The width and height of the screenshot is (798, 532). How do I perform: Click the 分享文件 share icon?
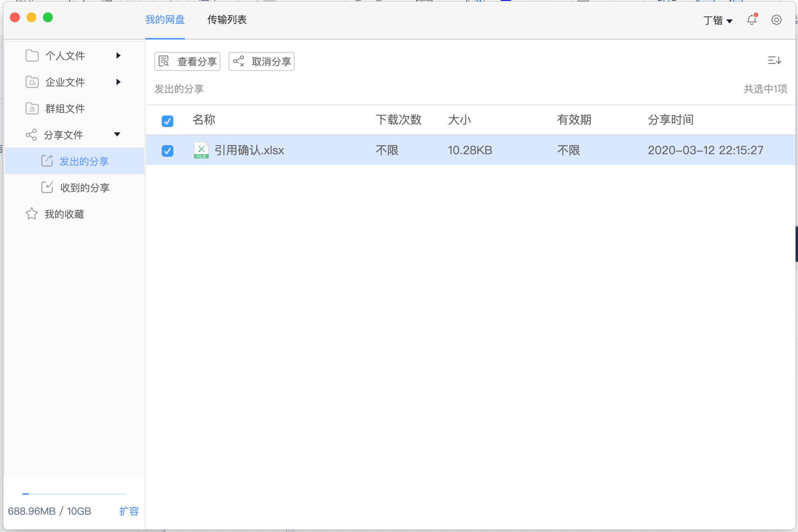tap(31, 135)
